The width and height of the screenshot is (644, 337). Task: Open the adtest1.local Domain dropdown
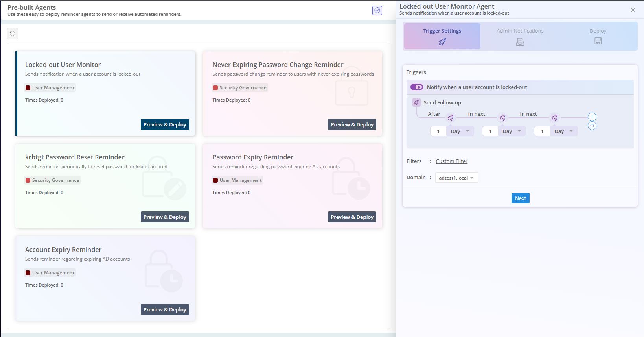tap(456, 178)
